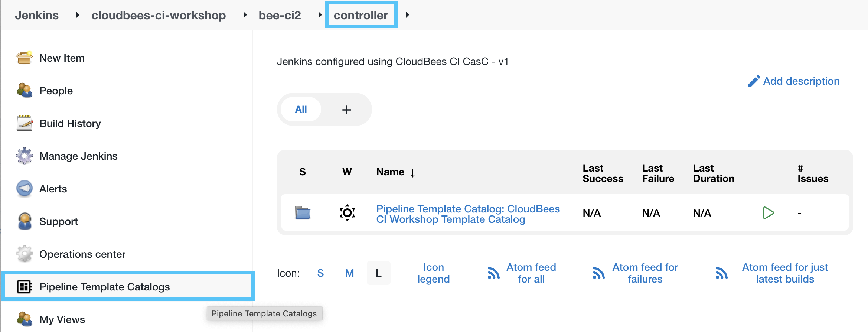Open the breadcrumb chevron next to bee-ci2
The image size is (868, 332).
pos(320,15)
